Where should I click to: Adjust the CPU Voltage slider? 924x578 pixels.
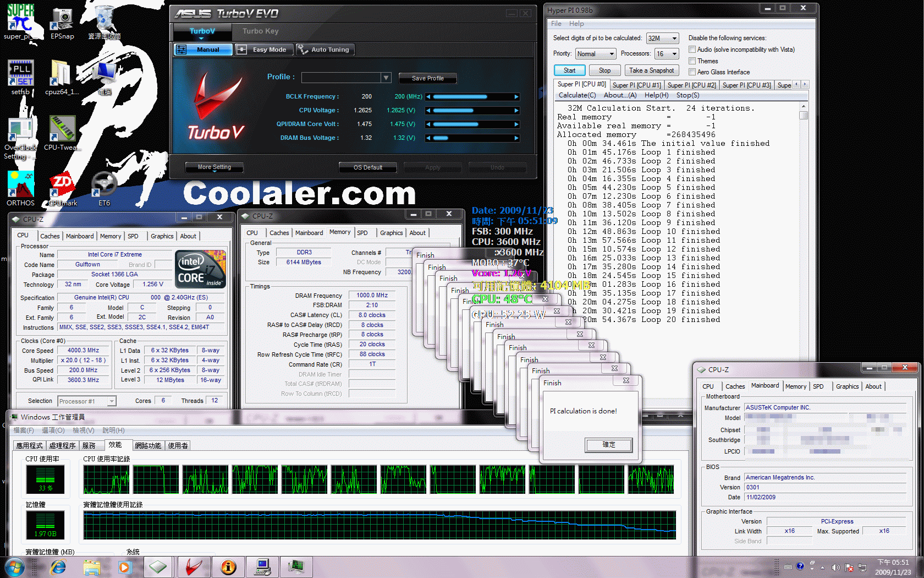pos(473,110)
